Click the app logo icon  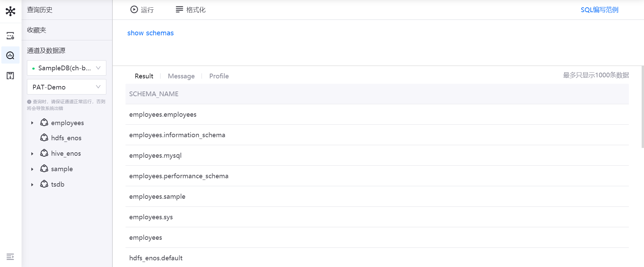point(10,11)
